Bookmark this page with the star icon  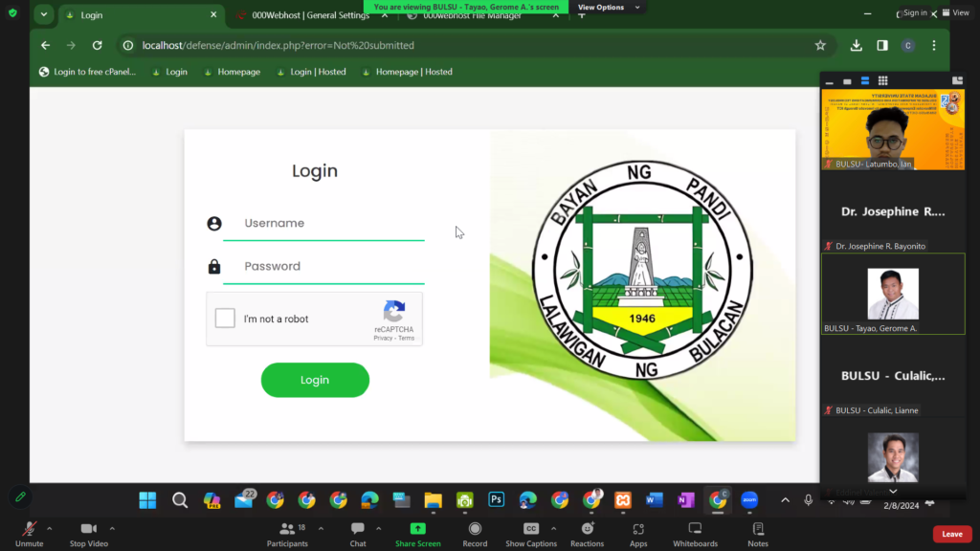820,45
